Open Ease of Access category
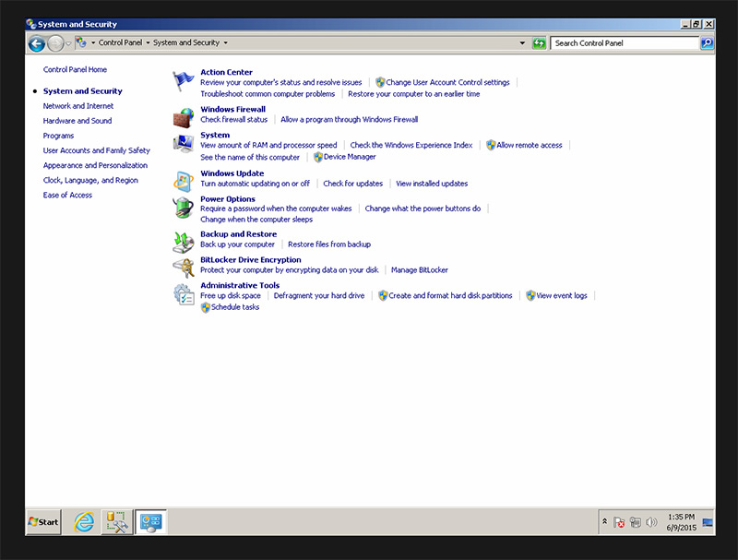738x560 pixels. tap(67, 196)
